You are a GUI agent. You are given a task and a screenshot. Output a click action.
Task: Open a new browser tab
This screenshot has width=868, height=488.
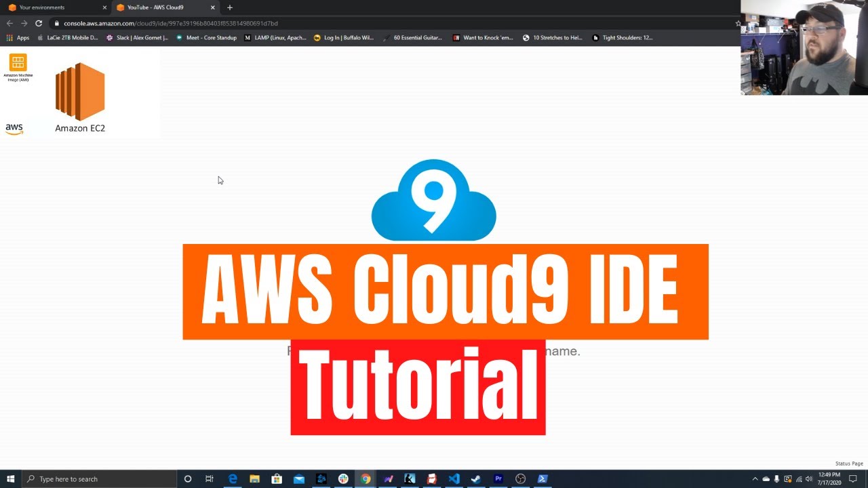pos(230,7)
